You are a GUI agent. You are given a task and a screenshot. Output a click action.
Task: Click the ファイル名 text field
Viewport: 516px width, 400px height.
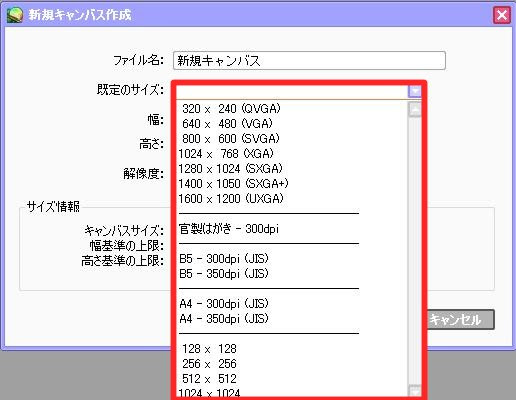pyautogui.click(x=309, y=60)
